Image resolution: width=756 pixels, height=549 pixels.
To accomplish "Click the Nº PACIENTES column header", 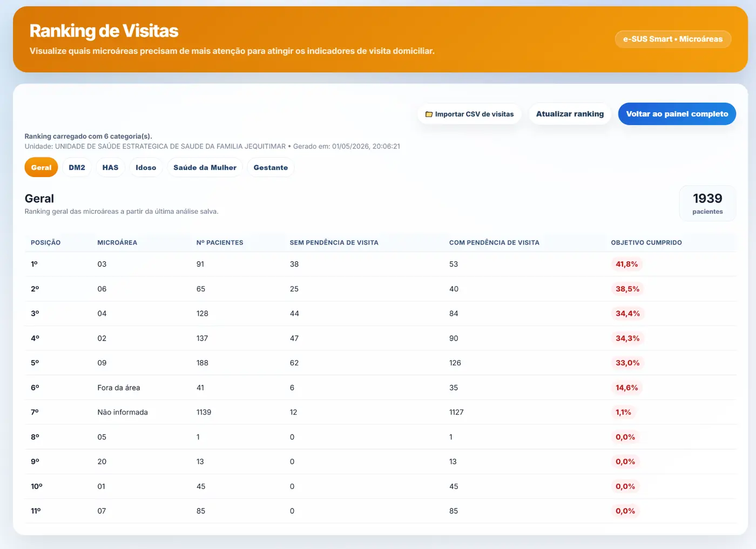I will click(220, 242).
